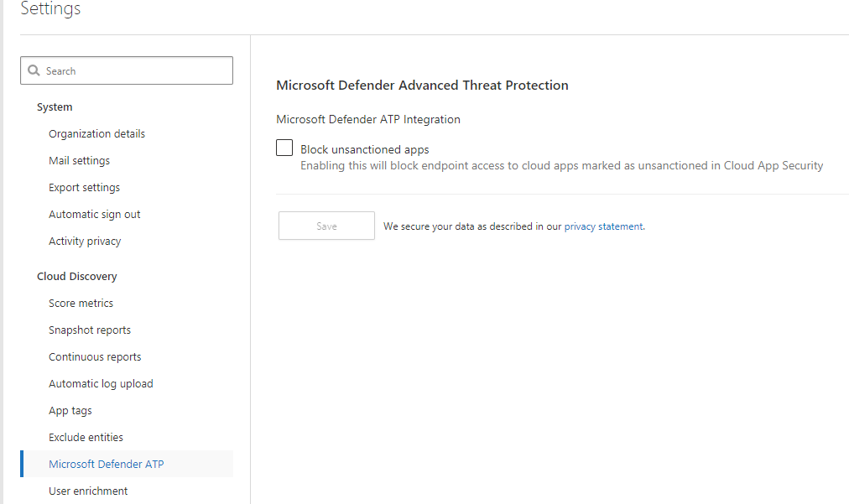Screen dimensions: 849x504
Task: Click the Microsoft Defender ATP Integration label
Action: point(368,120)
